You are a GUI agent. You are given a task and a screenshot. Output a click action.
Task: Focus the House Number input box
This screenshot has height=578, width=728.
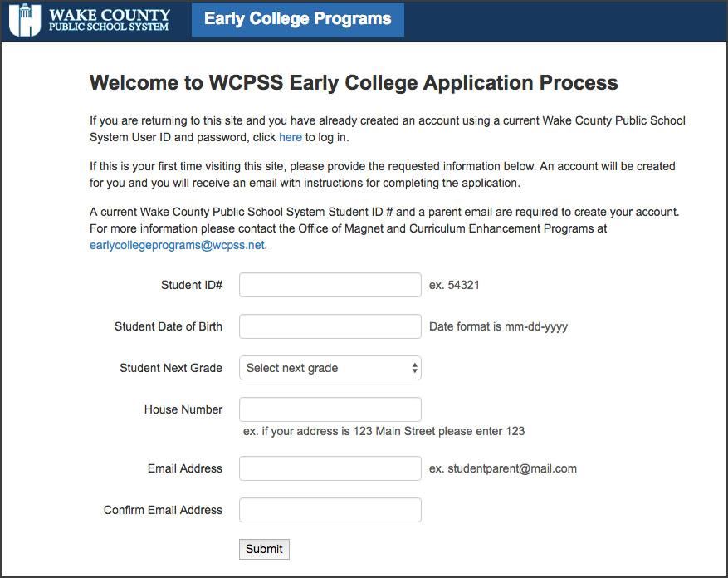[x=330, y=409]
